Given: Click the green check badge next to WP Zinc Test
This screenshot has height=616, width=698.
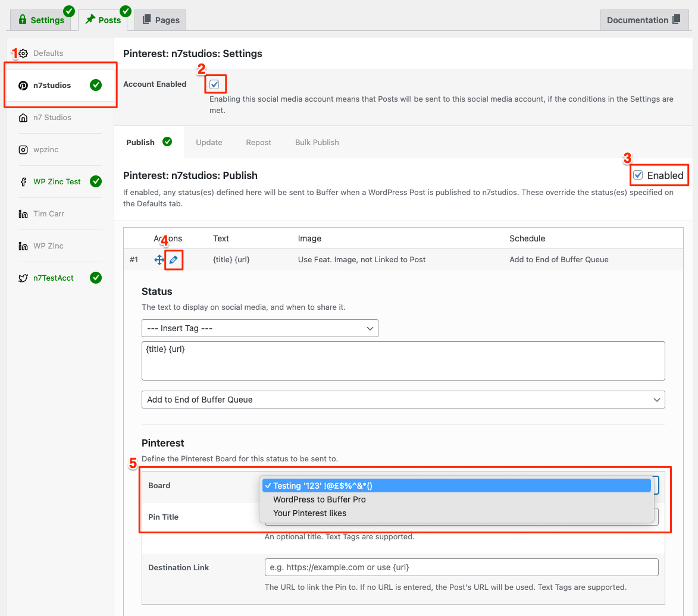Looking at the screenshot, I should pos(96,181).
